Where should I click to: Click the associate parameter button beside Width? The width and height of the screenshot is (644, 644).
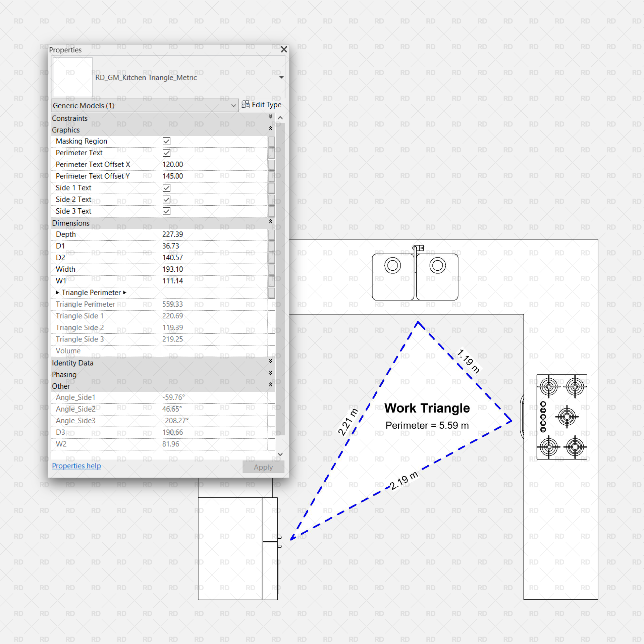pos(271,269)
